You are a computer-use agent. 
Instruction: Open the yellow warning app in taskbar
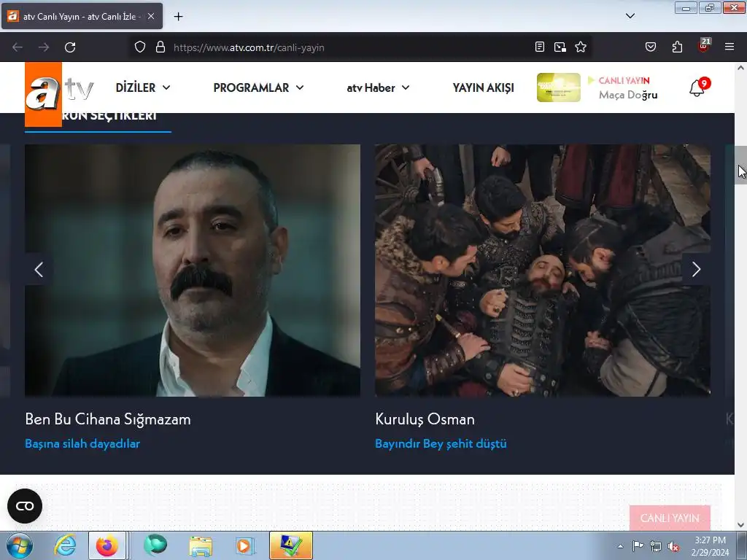click(x=290, y=545)
